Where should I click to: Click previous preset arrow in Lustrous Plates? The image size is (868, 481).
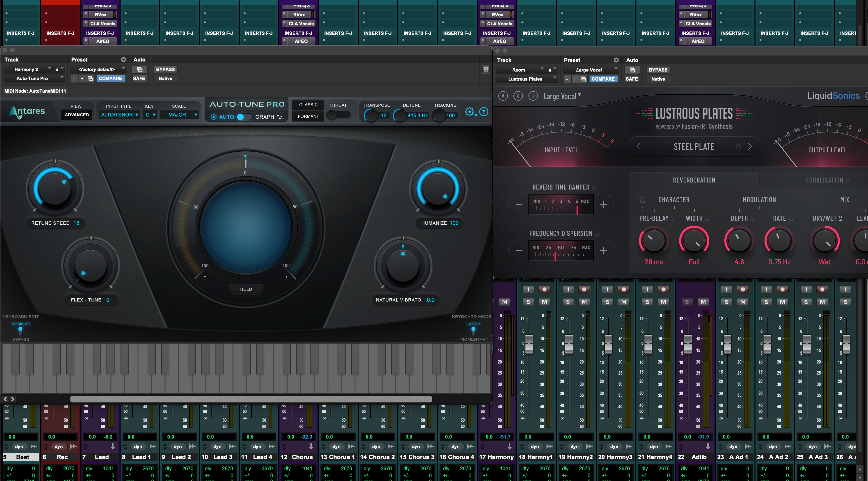coord(518,96)
